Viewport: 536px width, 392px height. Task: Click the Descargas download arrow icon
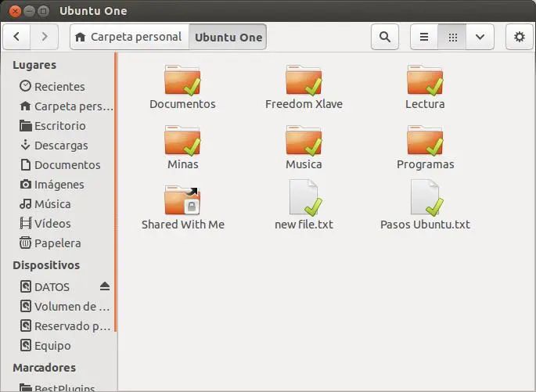pos(25,145)
